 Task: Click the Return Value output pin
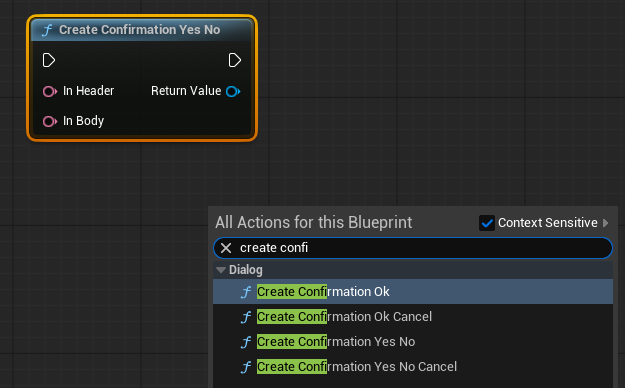(233, 91)
